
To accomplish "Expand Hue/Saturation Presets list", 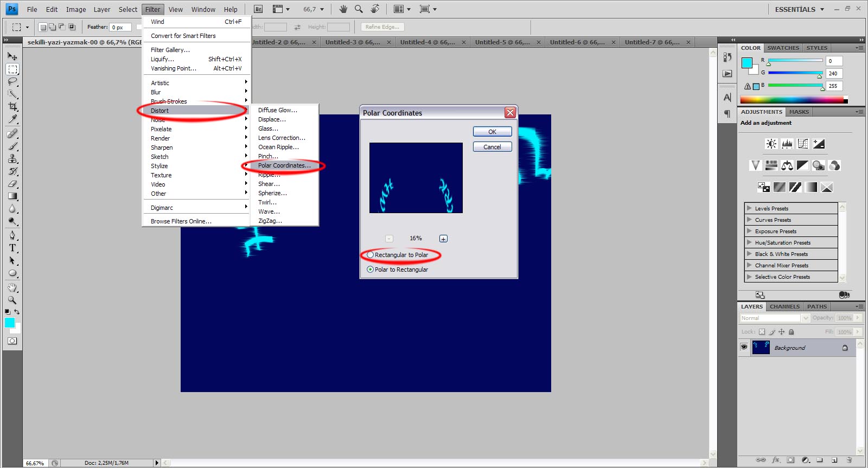I will [x=749, y=242].
